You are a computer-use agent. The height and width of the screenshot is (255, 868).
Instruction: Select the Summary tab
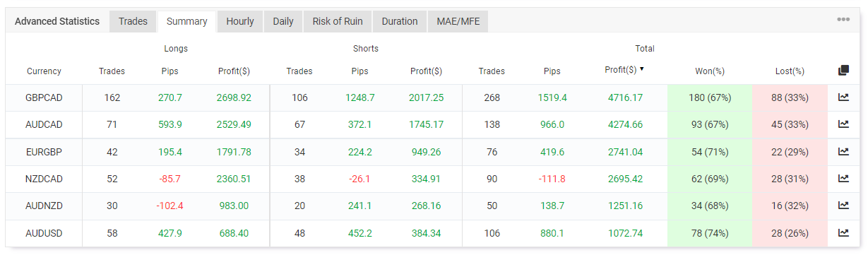[186, 21]
